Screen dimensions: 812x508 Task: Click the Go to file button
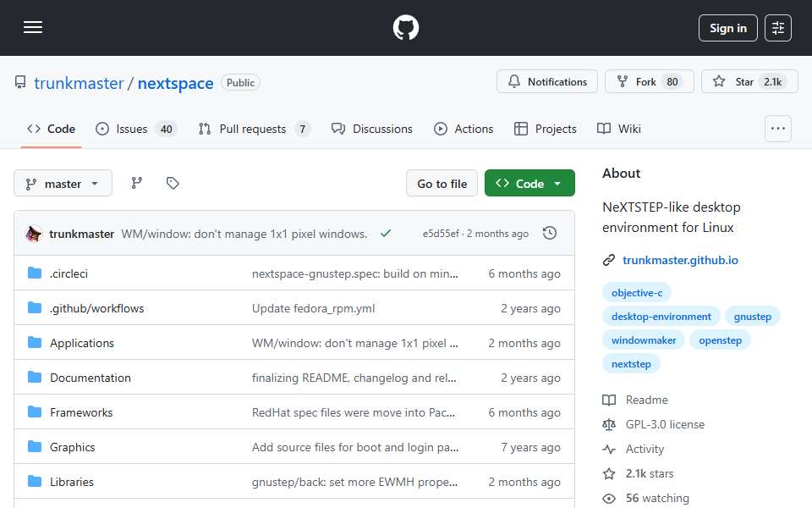[x=442, y=184]
